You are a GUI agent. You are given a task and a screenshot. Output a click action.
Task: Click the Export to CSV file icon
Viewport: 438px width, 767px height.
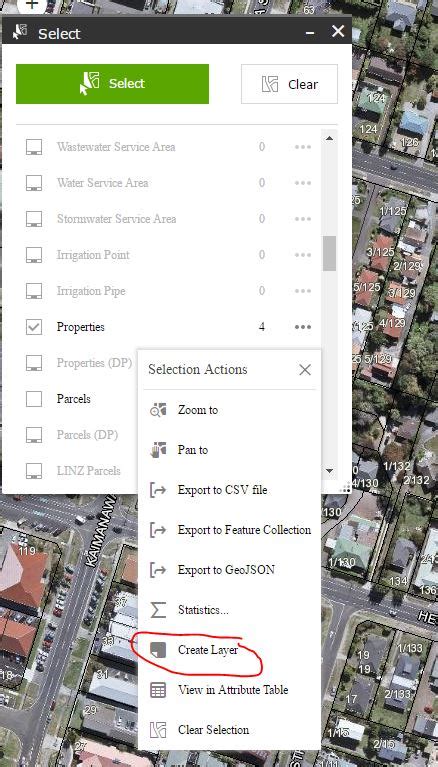158,490
